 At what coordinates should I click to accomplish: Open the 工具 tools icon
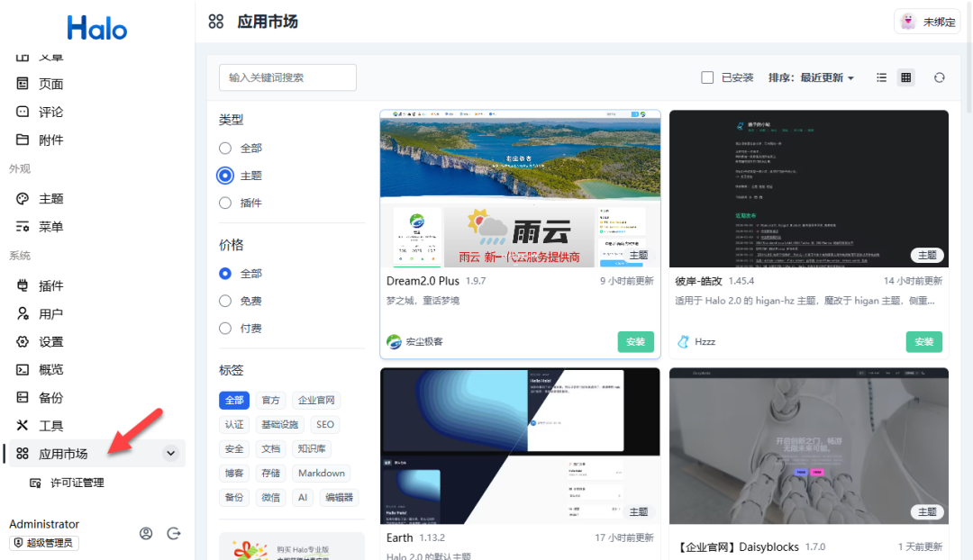(23, 426)
